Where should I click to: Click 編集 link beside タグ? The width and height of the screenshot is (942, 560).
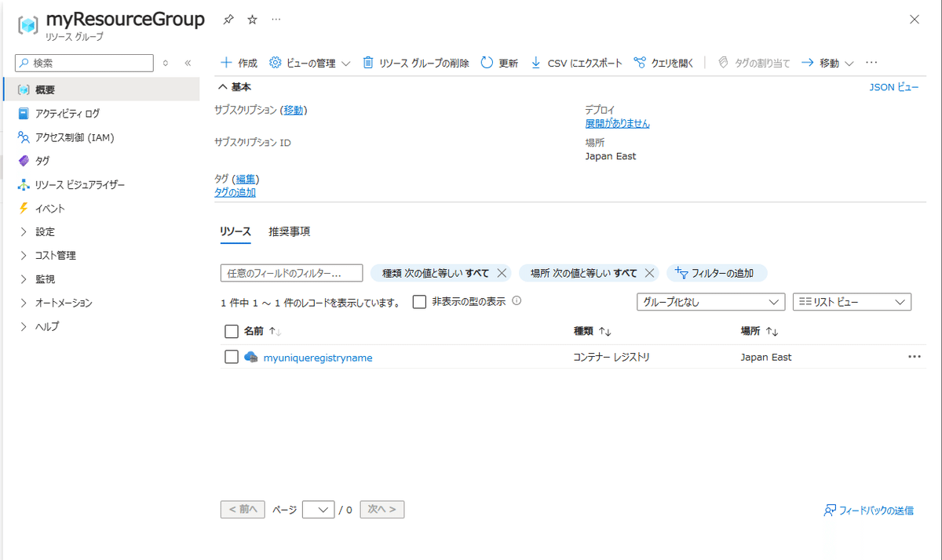246,179
